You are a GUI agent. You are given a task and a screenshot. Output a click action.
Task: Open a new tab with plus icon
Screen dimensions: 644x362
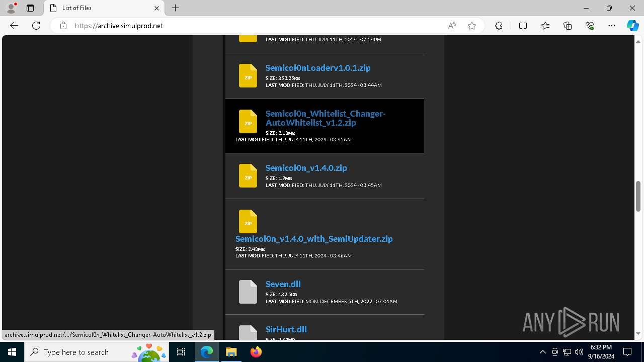click(175, 8)
